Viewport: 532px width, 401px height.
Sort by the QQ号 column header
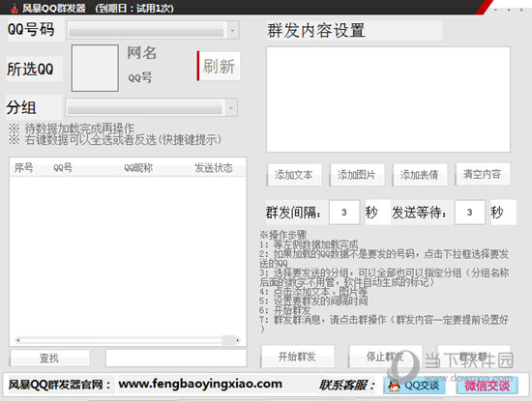(x=63, y=168)
